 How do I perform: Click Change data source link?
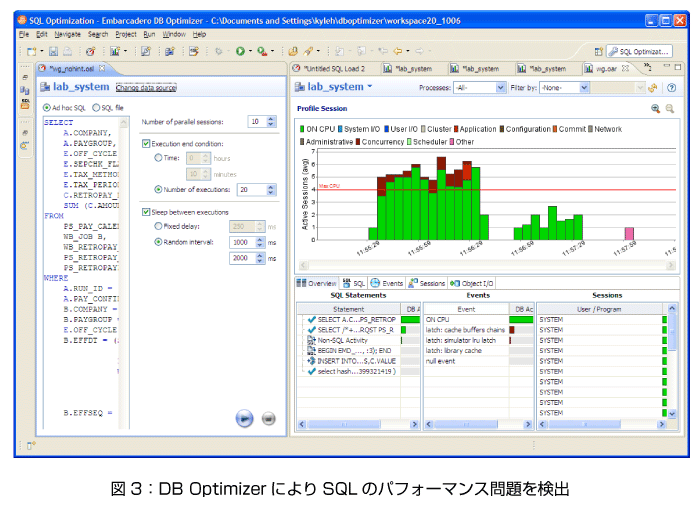tap(146, 87)
